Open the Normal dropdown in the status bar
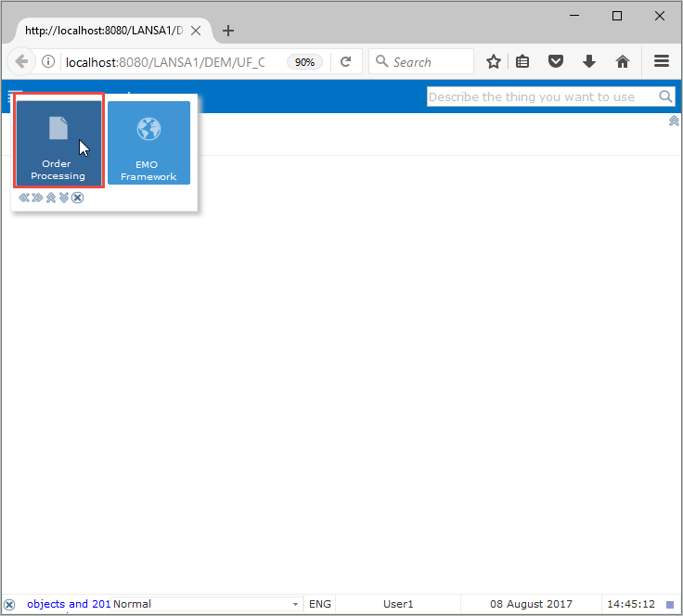This screenshot has width=683, height=616. tap(206, 604)
